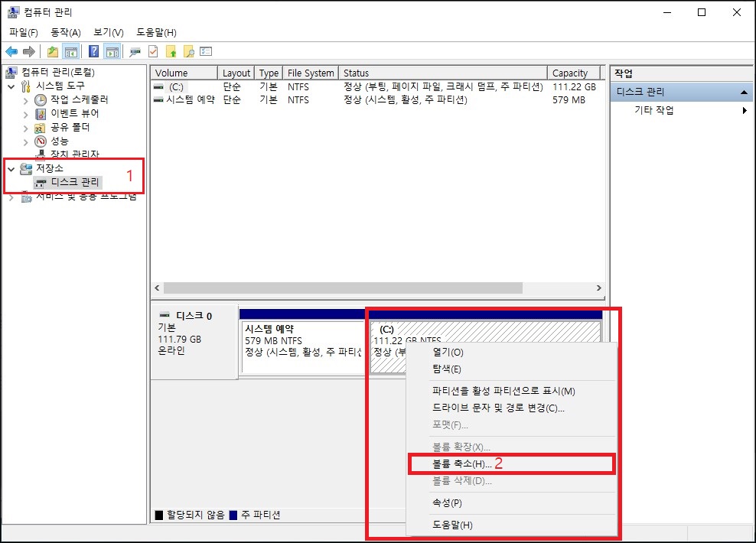
Task: Click the checkmark document toolbar icon
Action: [x=153, y=51]
